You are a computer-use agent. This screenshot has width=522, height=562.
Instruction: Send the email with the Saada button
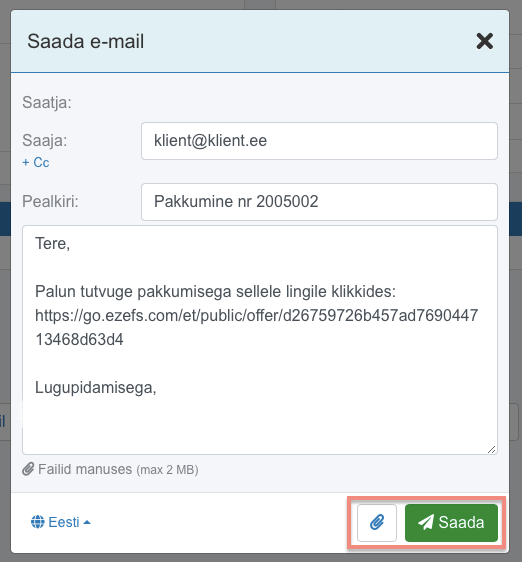[x=451, y=523]
